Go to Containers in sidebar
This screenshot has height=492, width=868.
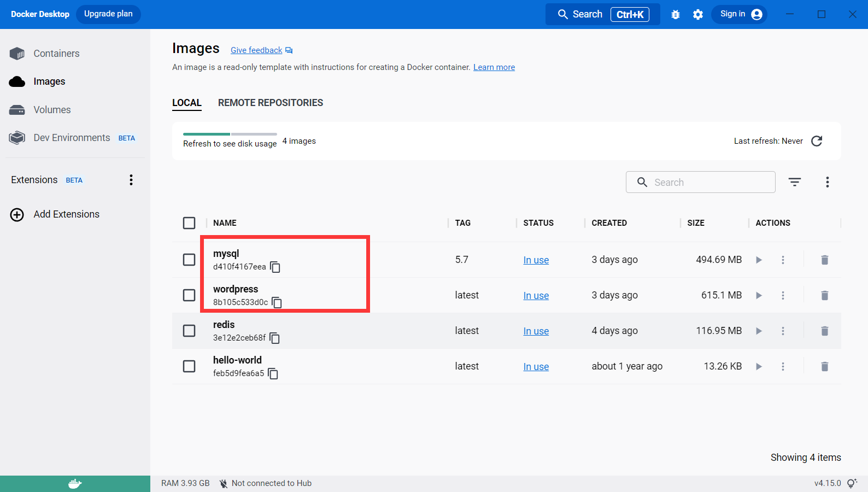coord(56,54)
